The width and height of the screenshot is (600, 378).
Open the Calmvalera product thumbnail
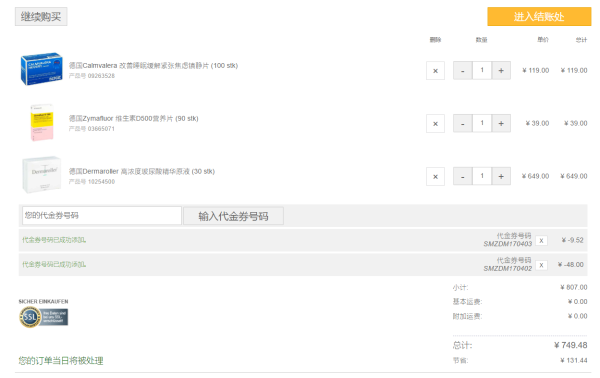click(x=41, y=69)
